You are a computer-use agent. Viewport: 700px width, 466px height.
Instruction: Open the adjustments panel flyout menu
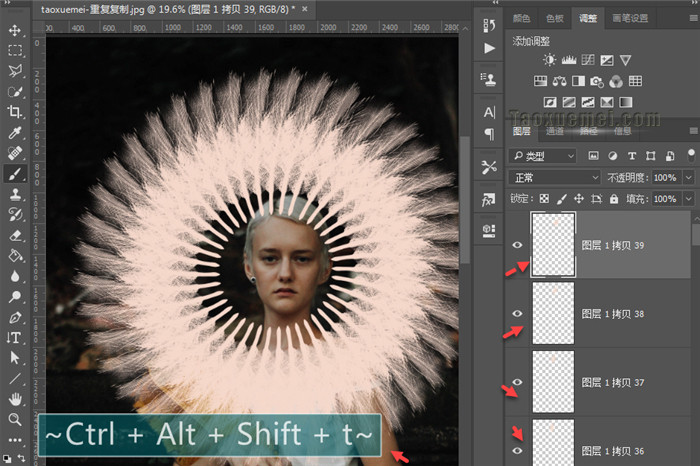pos(693,18)
